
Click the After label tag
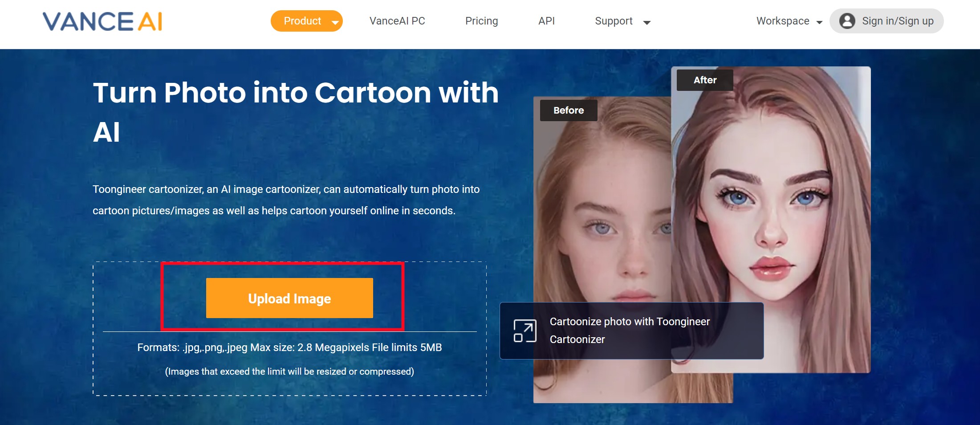click(x=705, y=80)
